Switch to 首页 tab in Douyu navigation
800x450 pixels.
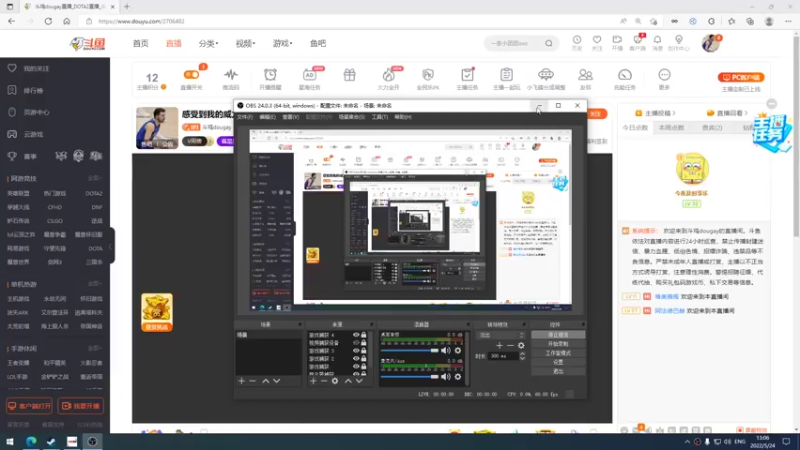[x=140, y=43]
